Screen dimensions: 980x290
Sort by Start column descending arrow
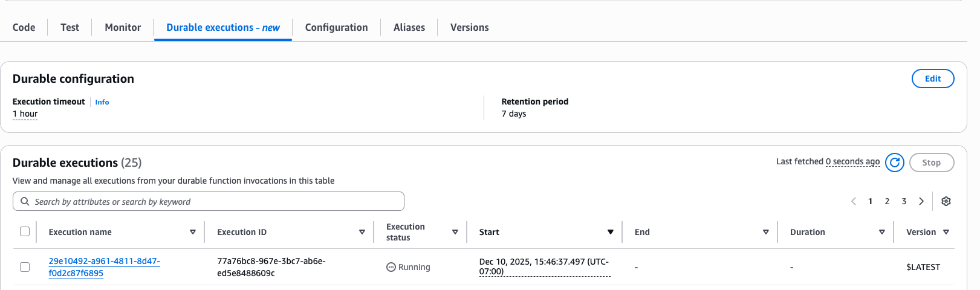click(611, 232)
